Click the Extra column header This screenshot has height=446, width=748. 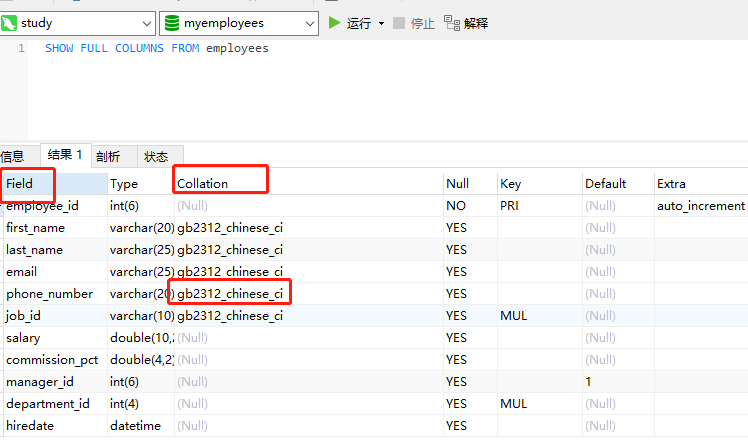(671, 183)
